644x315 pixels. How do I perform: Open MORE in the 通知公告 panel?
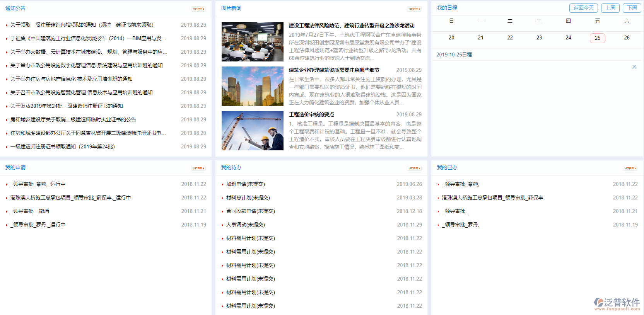click(198, 9)
